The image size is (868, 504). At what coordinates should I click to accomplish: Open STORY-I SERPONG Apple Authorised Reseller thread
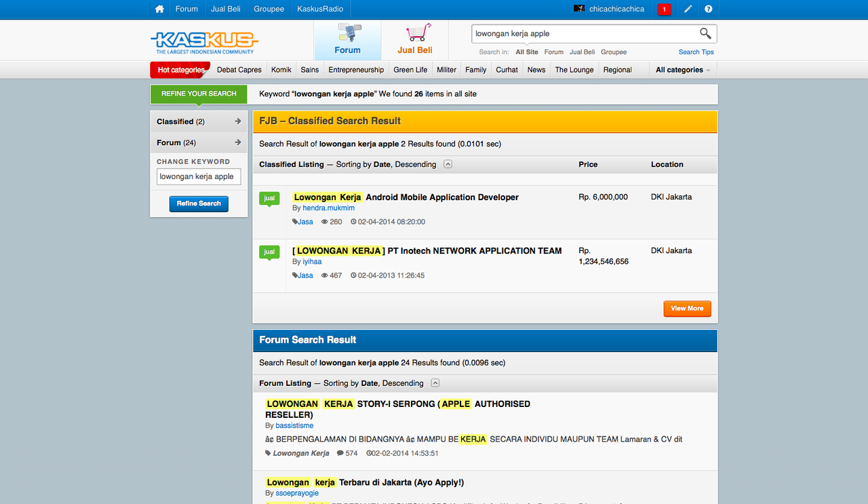point(397,409)
